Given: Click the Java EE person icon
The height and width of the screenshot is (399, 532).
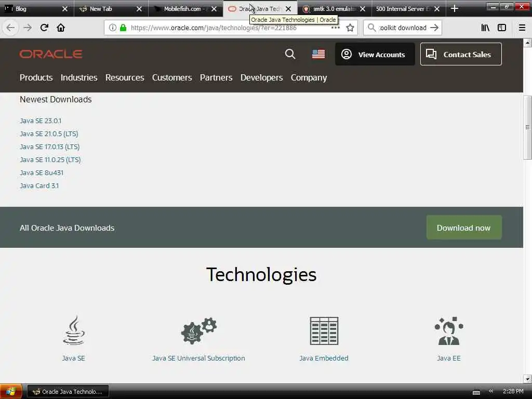Looking at the screenshot, I should (449, 331).
